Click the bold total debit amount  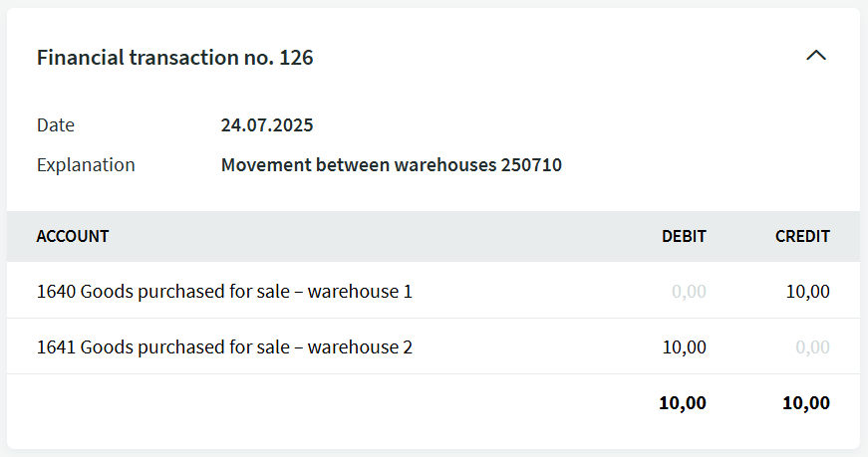[683, 403]
